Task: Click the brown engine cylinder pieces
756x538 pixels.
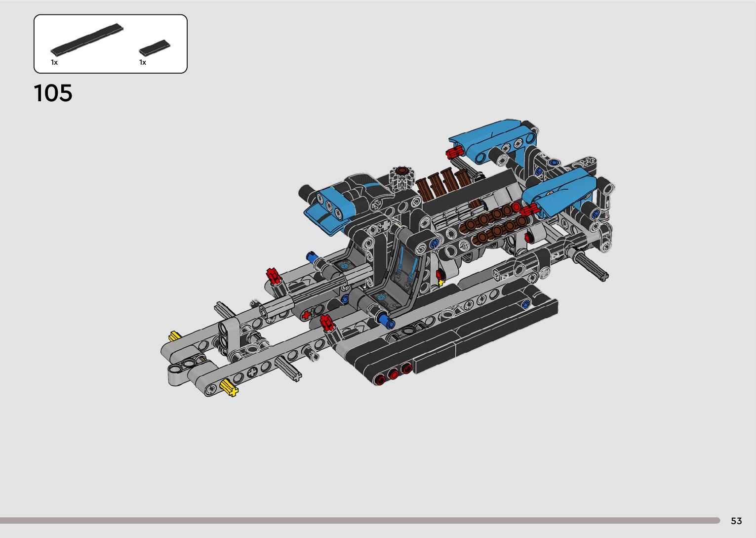Action: click(441, 183)
